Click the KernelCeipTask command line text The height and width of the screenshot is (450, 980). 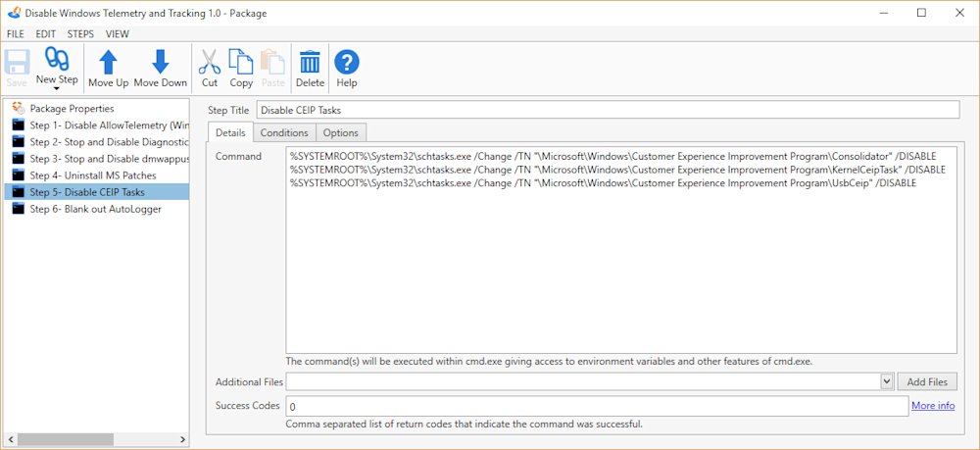coord(617,170)
